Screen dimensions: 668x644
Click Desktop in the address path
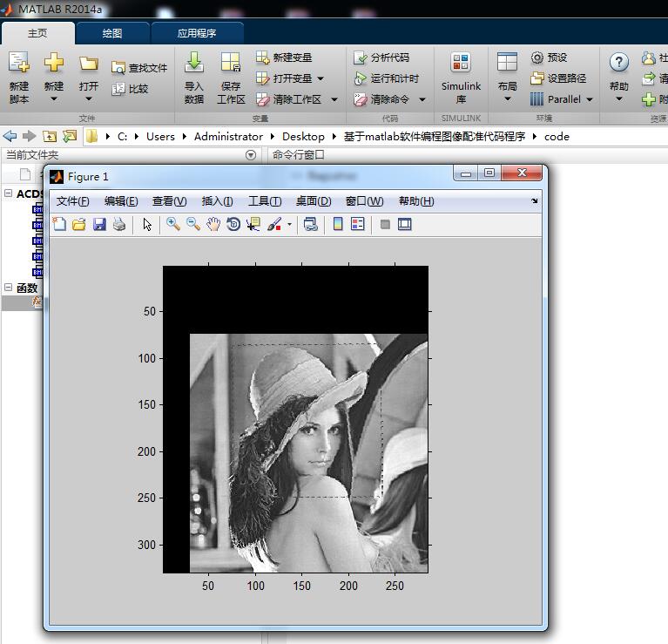coord(303,137)
